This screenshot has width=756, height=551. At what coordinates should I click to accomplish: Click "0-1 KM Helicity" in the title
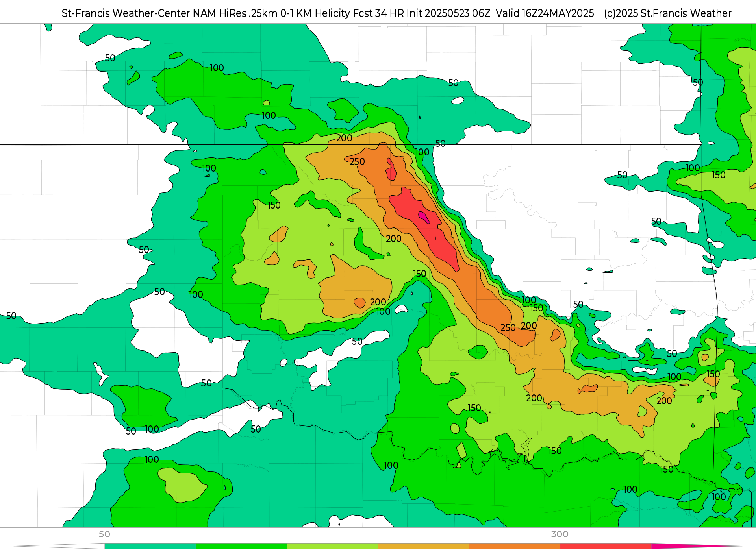(315, 13)
